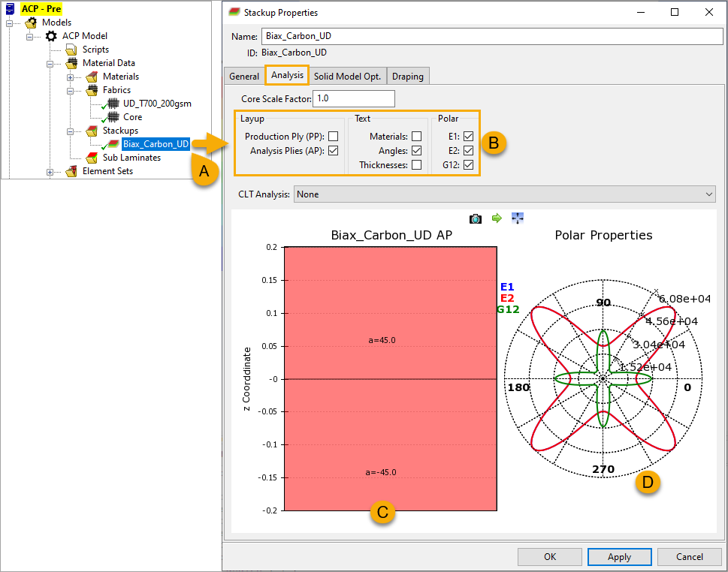Click the ACP Model gear icon
Screen dimensions: 728x572
tap(51, 36)
